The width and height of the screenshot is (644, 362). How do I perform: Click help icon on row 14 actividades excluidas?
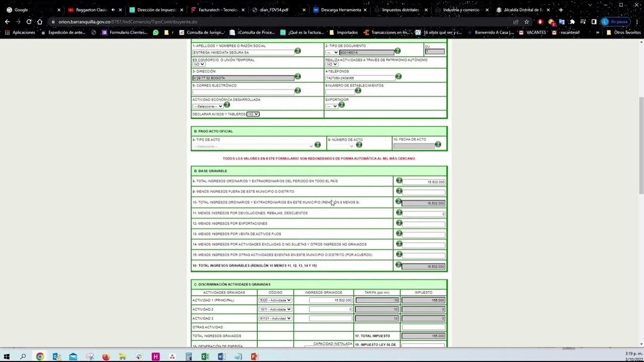click(x=399, y=244)
